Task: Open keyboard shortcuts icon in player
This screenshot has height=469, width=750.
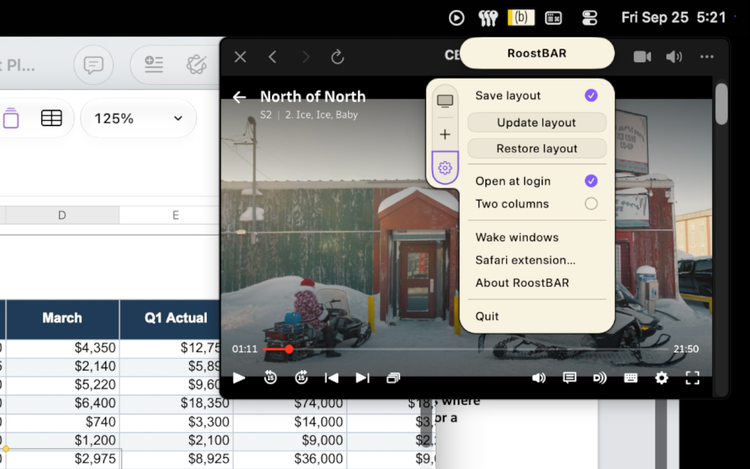Action: pyautogui.click(x=630, y=378)
